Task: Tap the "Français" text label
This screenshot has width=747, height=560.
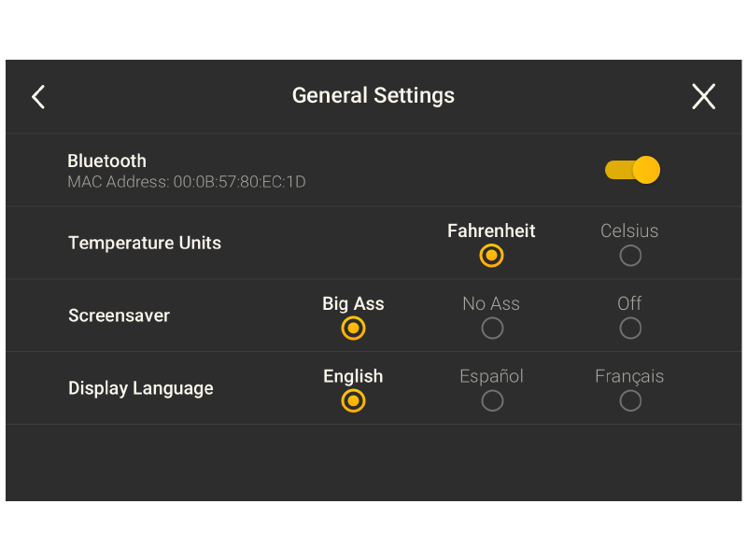Action: (629, 376)
